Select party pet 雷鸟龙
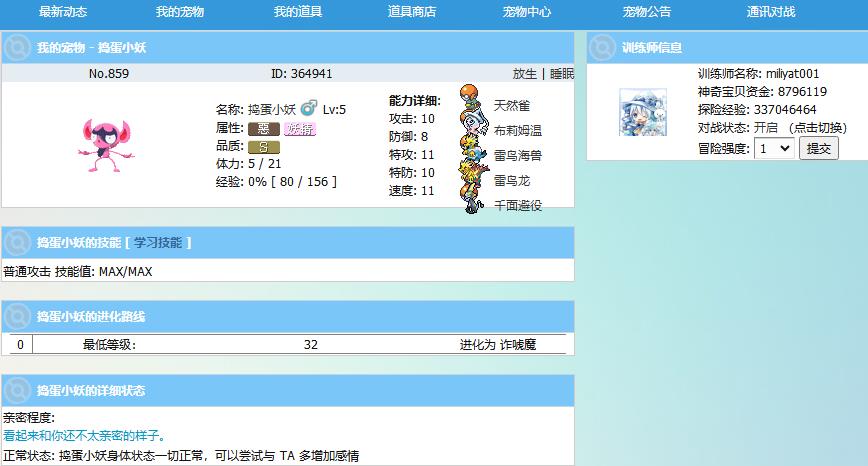The image size is (868, 466). point(512,180)
